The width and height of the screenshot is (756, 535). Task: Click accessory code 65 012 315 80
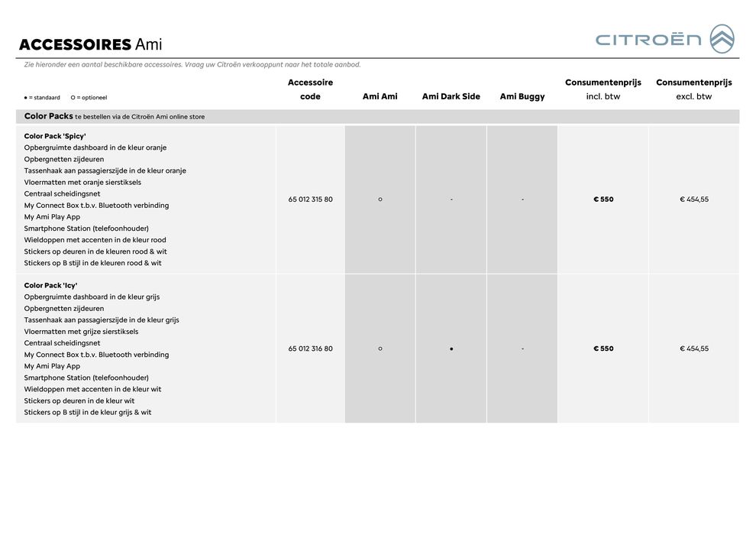tap(310, 199)
